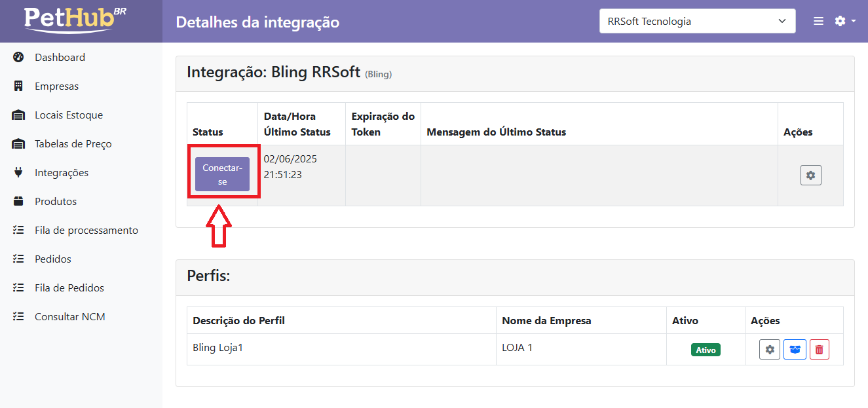Go to Pedidos menu item
868x408 pixels.
tap(53, 259)
